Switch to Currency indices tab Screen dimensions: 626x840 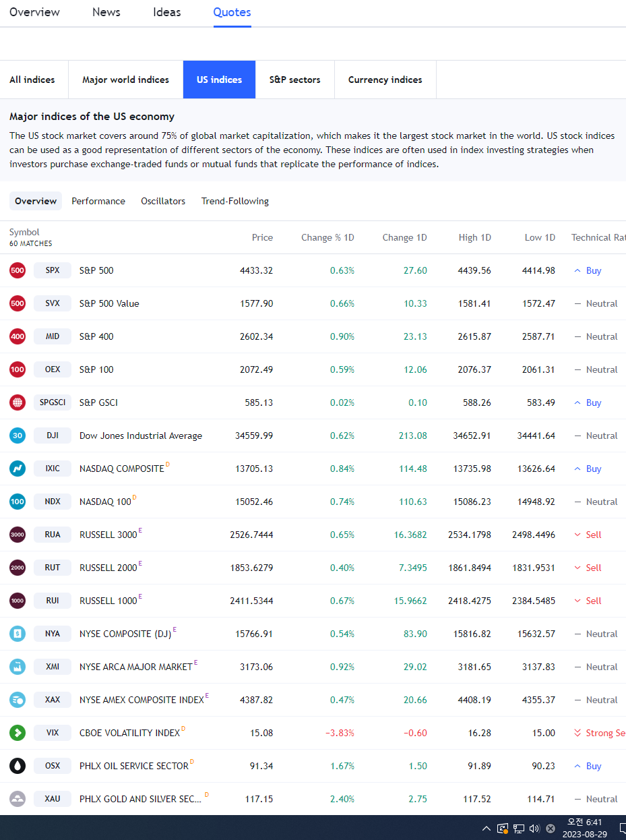(385, 80)
